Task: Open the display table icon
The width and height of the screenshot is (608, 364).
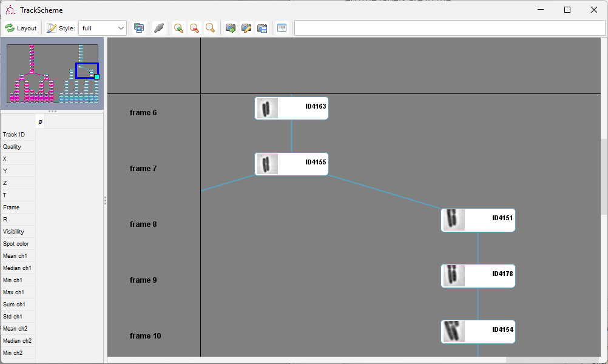Action: (282, 29)
